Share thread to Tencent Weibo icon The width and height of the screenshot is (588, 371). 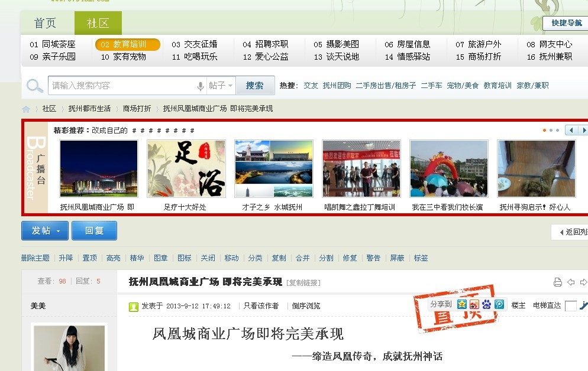click(499, 304)
